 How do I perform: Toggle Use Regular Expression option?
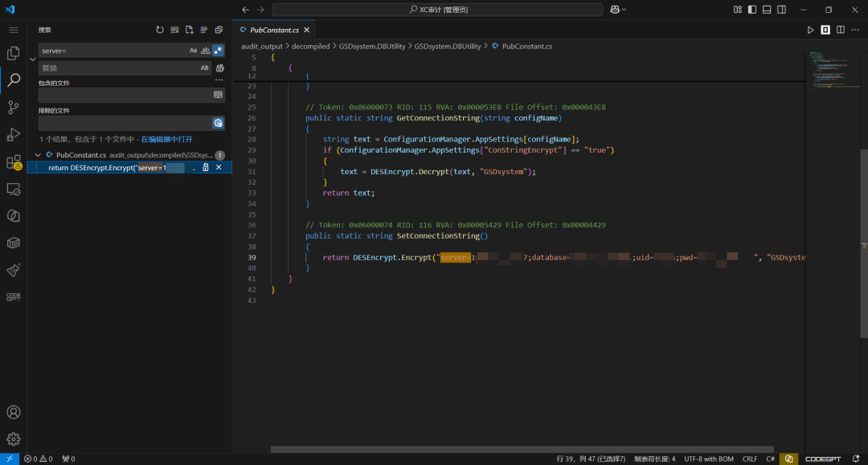(x=218, y=51)
